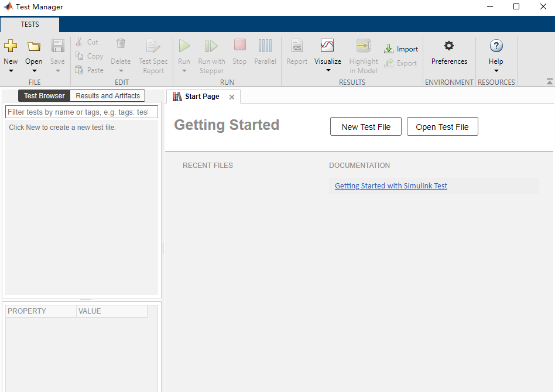The image size is (555, 392).
Task: Expand the Help dropdown arrow
Action: [x=496, y=71]
